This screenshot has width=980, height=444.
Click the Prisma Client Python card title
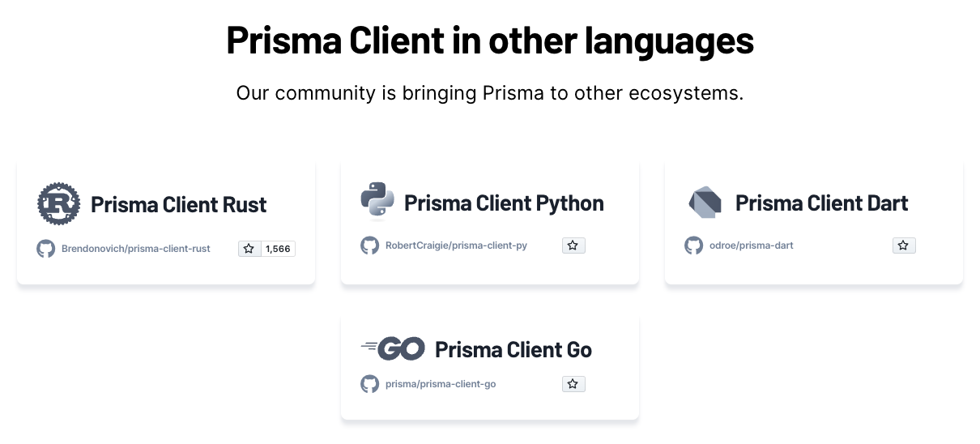click(504, 203)
